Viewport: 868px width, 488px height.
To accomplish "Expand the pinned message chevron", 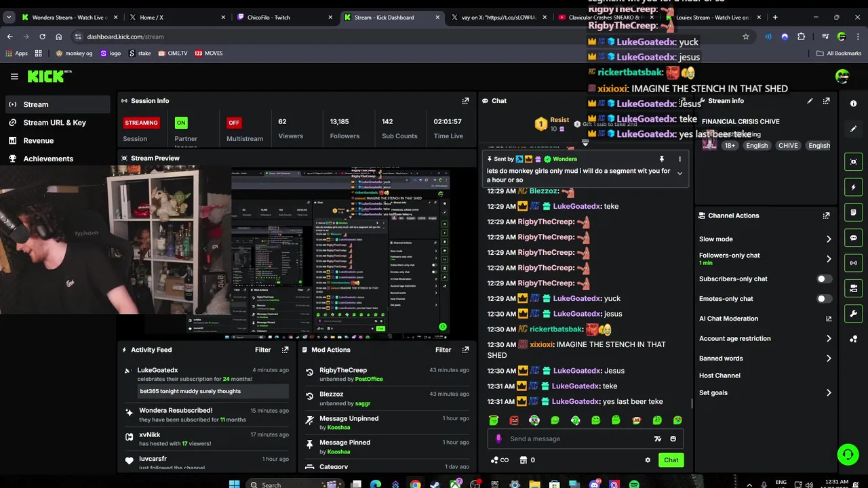I will click(679, 174).
